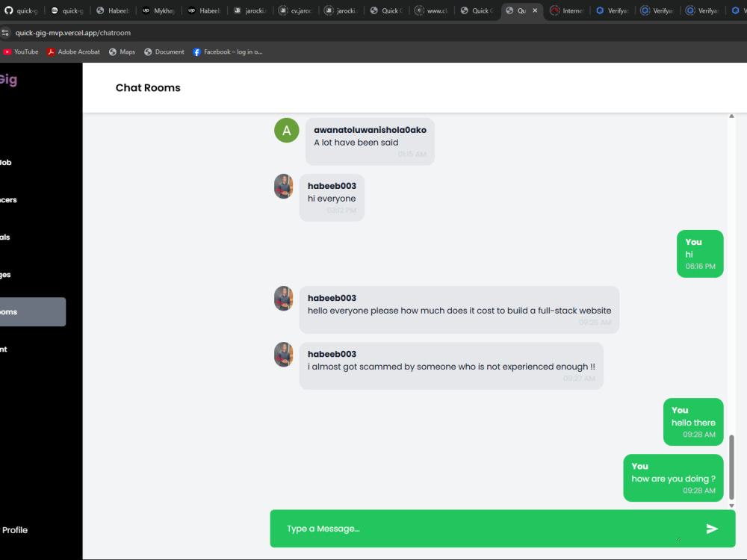747x560 pixels.
Task: Open the site information icon in address bar
Action: pos(5,33)
